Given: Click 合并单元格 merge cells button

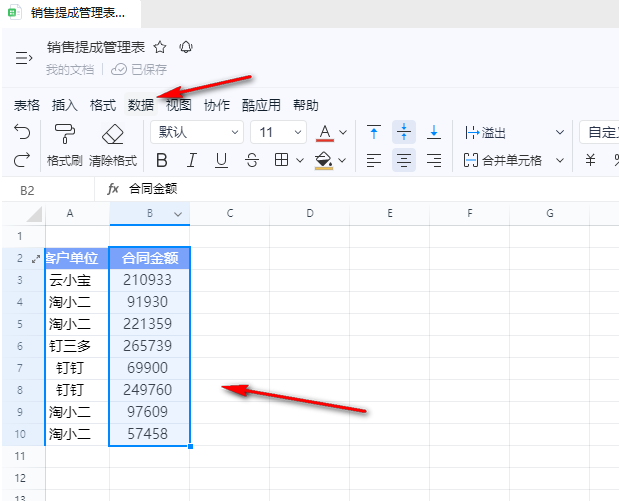Looking at the screenshot, I should (x=503, y=160).
